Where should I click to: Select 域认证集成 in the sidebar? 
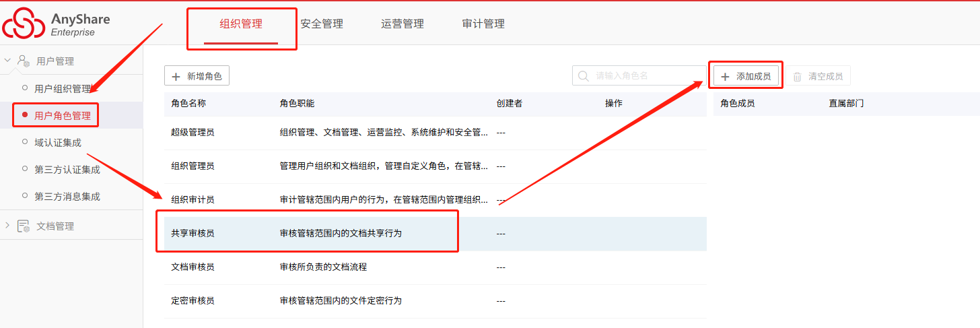pos(58,142)
